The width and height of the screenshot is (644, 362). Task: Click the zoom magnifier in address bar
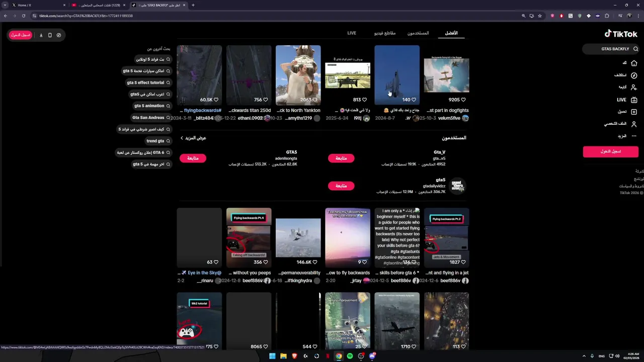coord(524,16)
